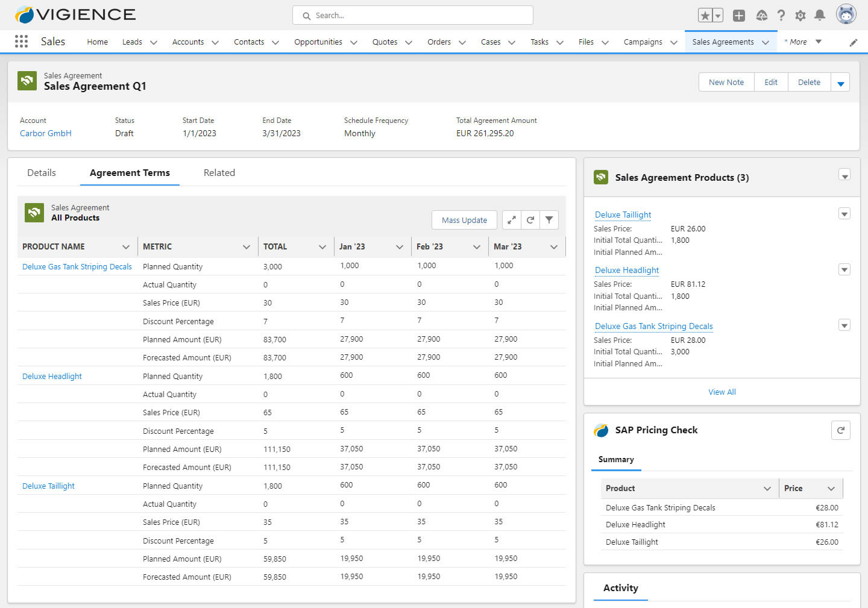Viewport: 868px width, 608px height.
Task: Open the METRIC column menu
Action: pos(247,247)
